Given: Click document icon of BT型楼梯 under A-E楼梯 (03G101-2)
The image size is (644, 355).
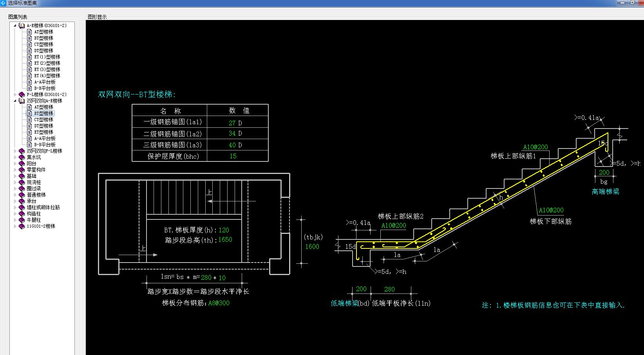Looking at the screenshot, I should 29,38.
